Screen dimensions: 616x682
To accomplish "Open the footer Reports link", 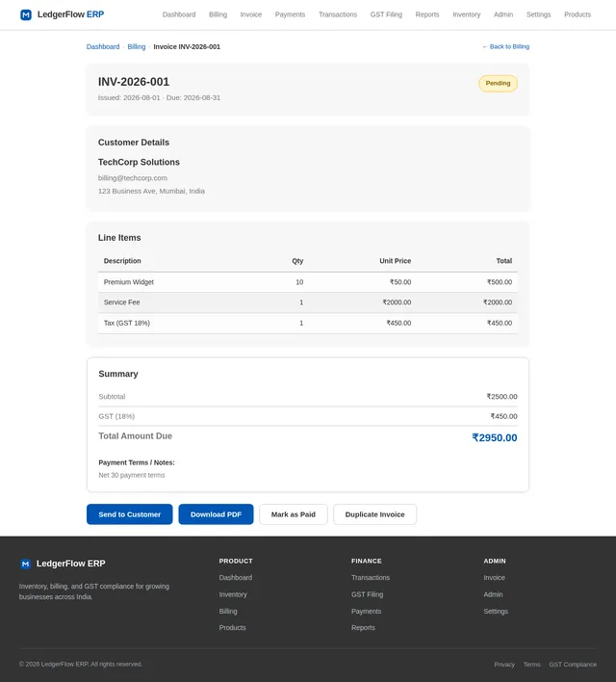I will coord(363,628).
